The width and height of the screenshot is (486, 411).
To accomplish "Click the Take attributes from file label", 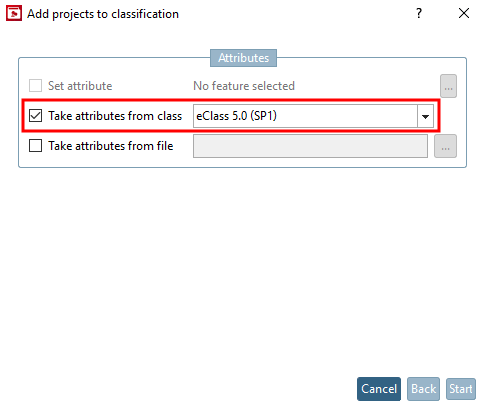I will 111,146.
